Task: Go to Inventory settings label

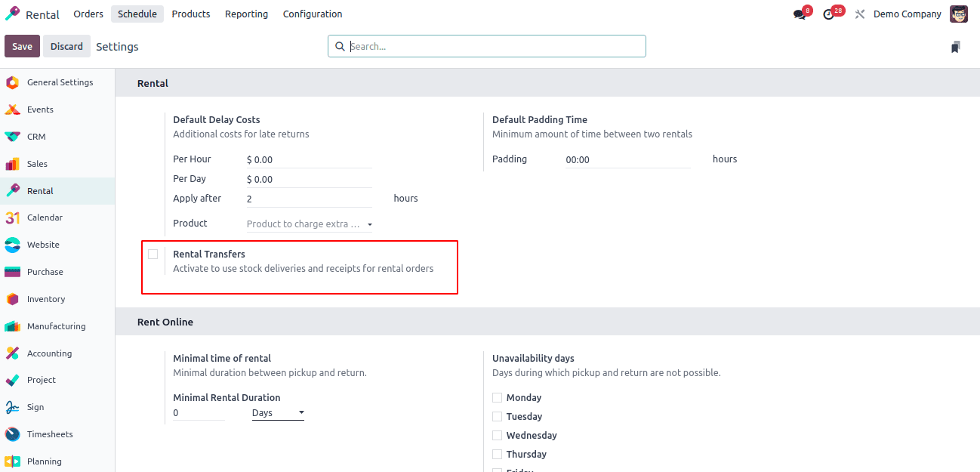Action: [x=46, y=299]
